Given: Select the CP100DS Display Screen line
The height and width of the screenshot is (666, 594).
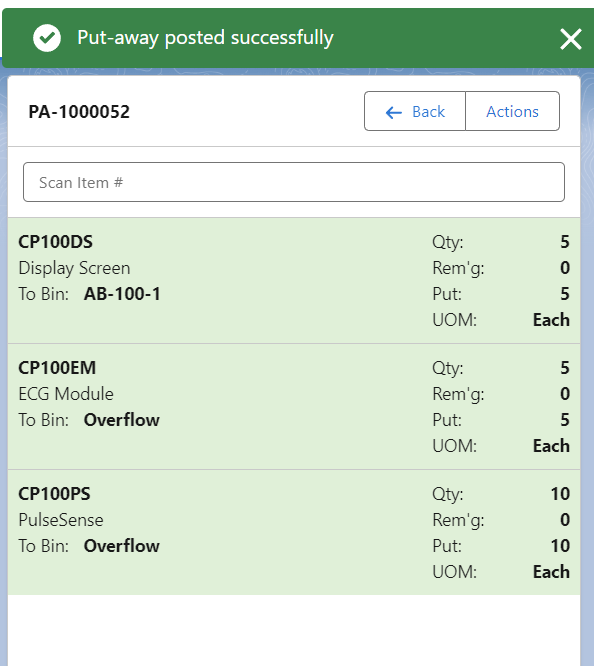Looking at the screenshot, I should 294,280.
